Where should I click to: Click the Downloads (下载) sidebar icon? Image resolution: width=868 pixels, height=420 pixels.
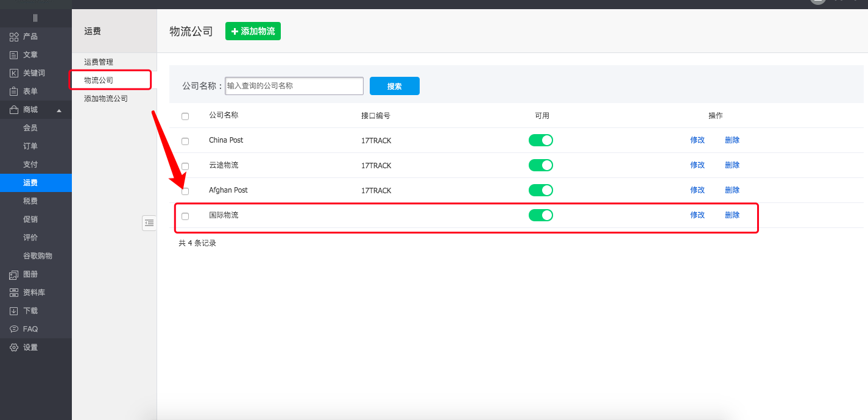(14, 311)
